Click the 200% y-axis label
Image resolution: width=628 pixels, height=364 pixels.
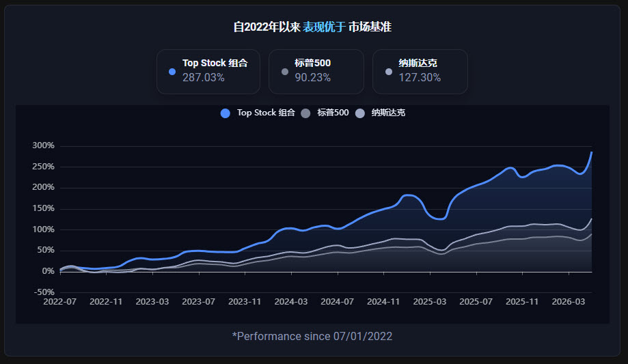[x=43, y=187]
